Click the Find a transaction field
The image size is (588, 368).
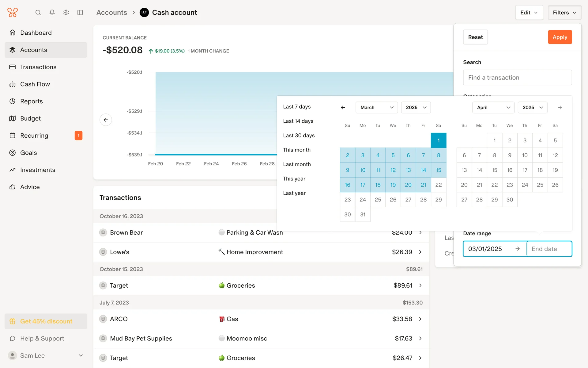click(517, 78)
